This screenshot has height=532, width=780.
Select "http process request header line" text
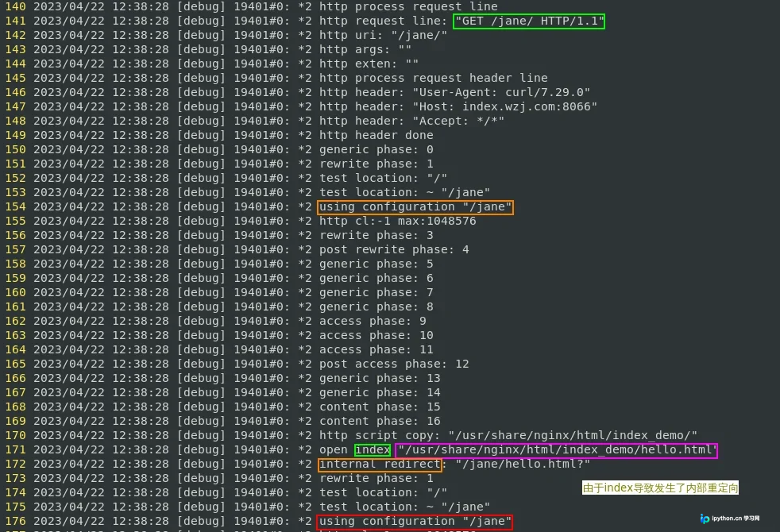coord(433,78)
